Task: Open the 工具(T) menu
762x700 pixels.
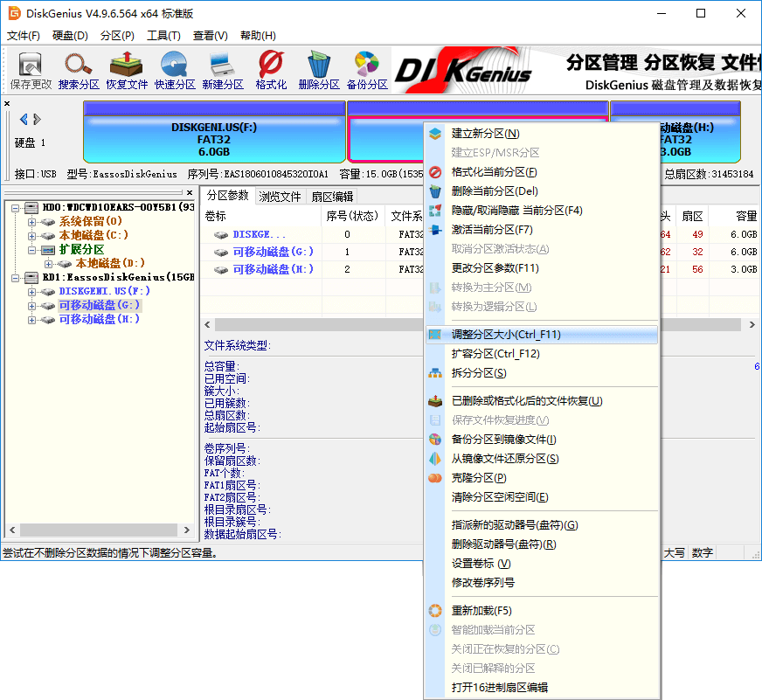Action: pyautogui.click(x=163, y=36)
